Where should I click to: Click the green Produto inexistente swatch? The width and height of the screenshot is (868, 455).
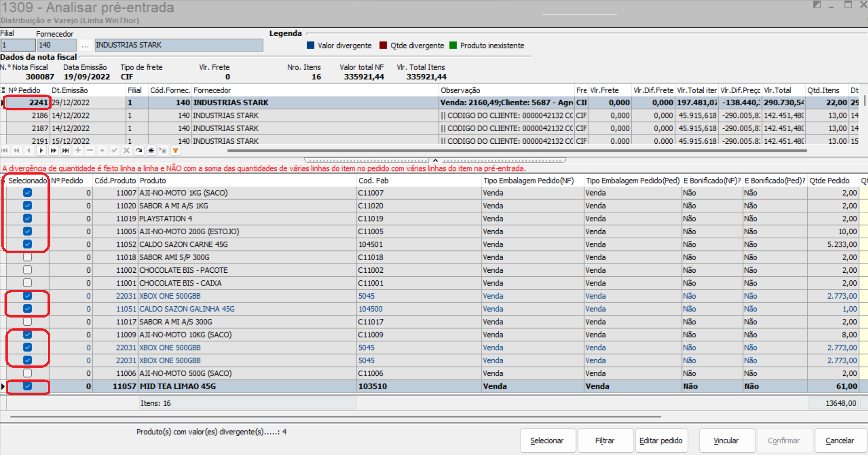[x=453, y=45]
